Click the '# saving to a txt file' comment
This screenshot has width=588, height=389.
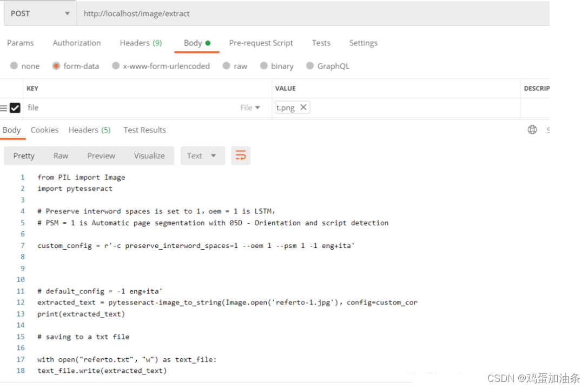83,337
